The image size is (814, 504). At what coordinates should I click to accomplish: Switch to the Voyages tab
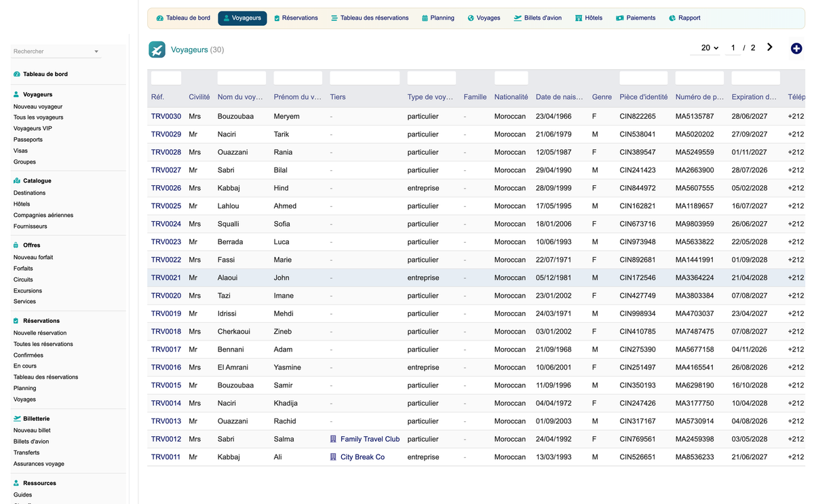tap(484, 18)
